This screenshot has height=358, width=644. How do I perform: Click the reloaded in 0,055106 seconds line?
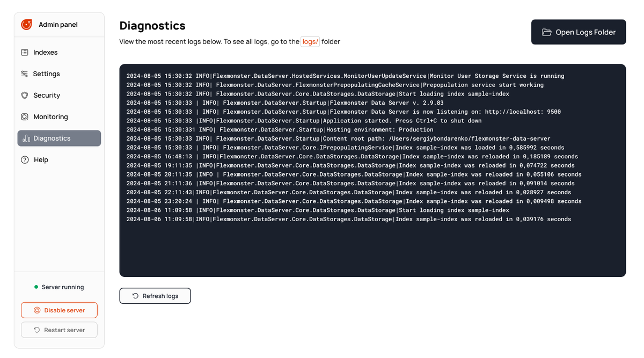[x=354, y=174]
